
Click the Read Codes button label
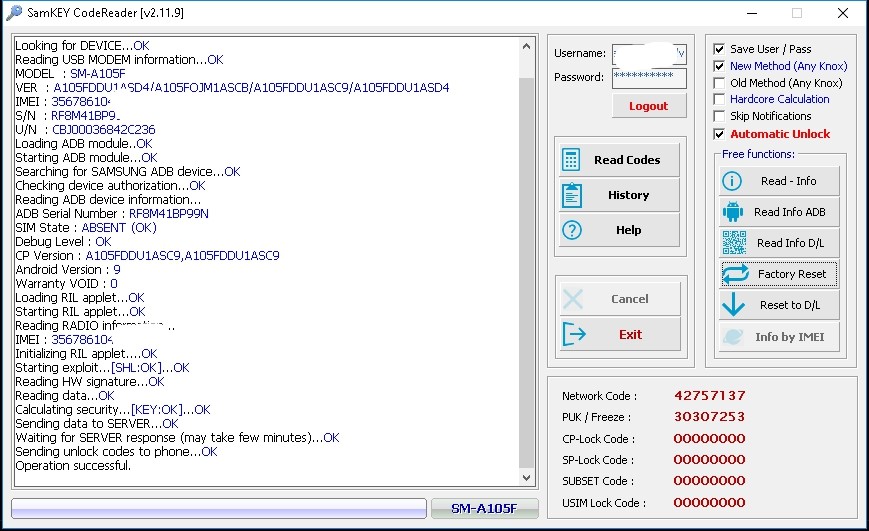pyautogui.click(x=627, y=160)
